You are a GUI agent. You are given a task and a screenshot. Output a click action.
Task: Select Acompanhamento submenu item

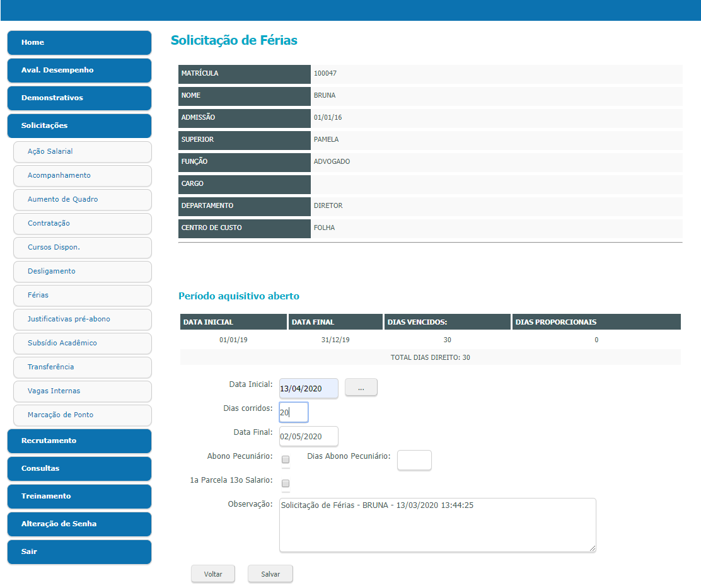(x=82, y=176)
